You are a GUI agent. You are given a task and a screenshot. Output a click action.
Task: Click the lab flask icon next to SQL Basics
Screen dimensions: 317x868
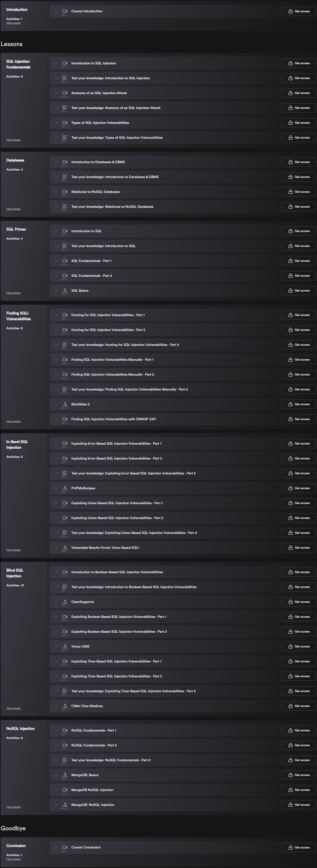(65, 291)
